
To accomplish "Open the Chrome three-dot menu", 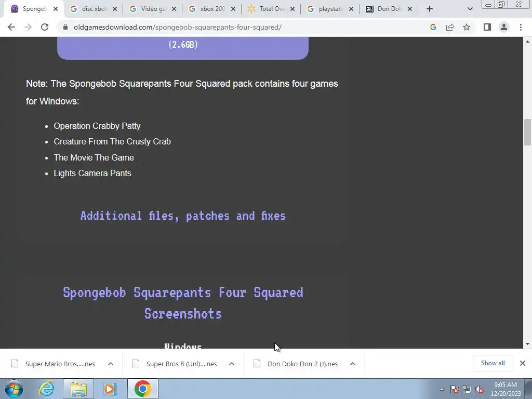I will (521, 27).
